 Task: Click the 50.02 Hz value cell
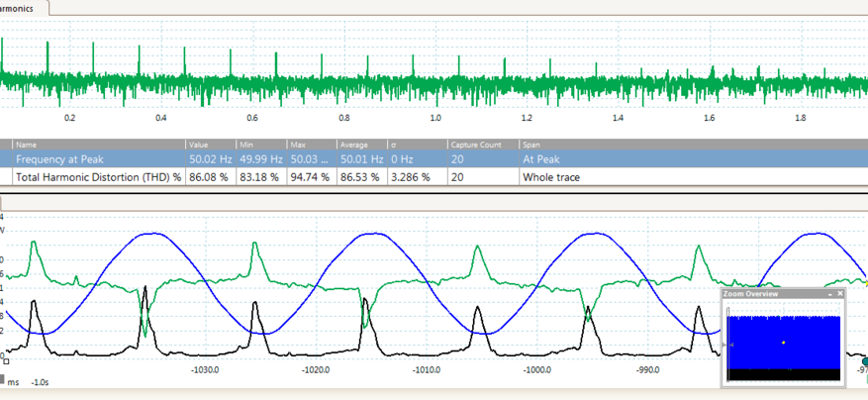point(211,159)
